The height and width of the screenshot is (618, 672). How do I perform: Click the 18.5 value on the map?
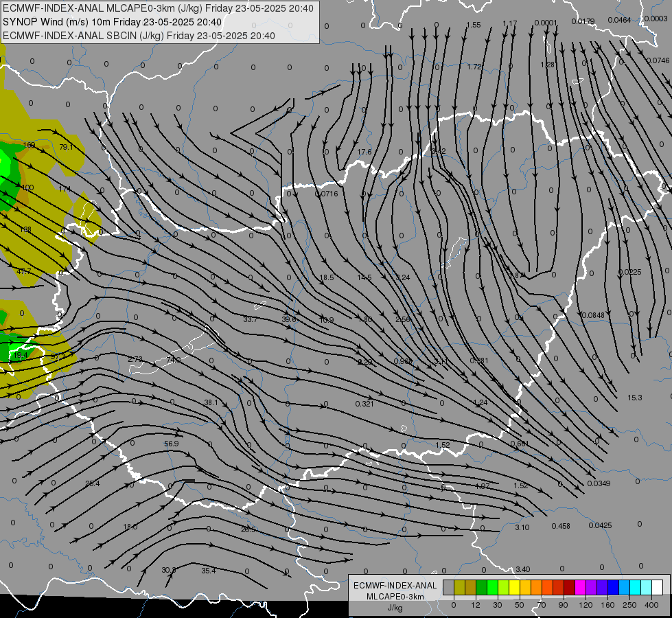(327, 277)
